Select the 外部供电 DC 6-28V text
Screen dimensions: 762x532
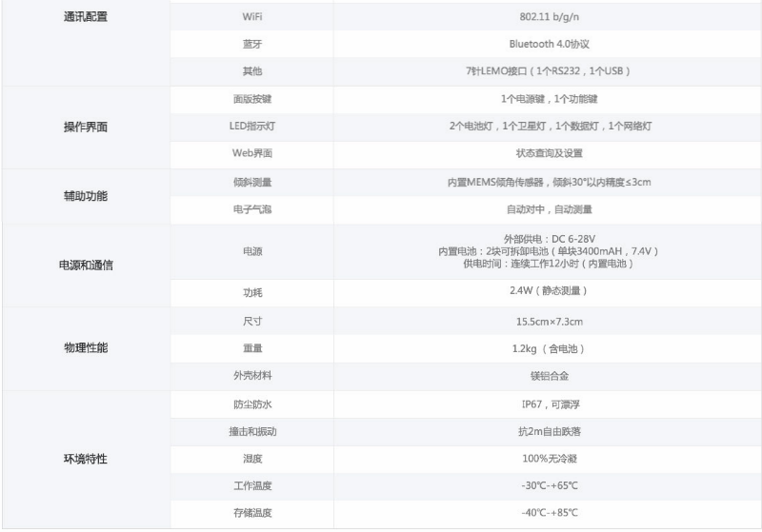coord(549,239)
